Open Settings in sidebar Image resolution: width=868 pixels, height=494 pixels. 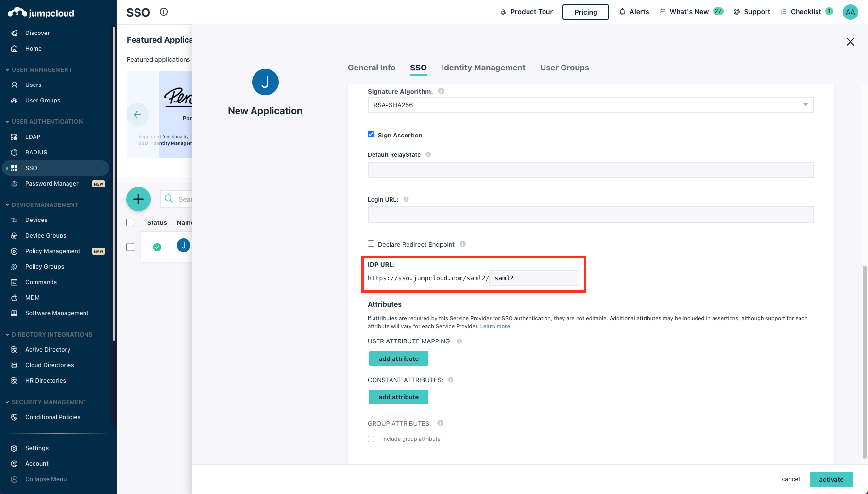click(x=37, y=448)
